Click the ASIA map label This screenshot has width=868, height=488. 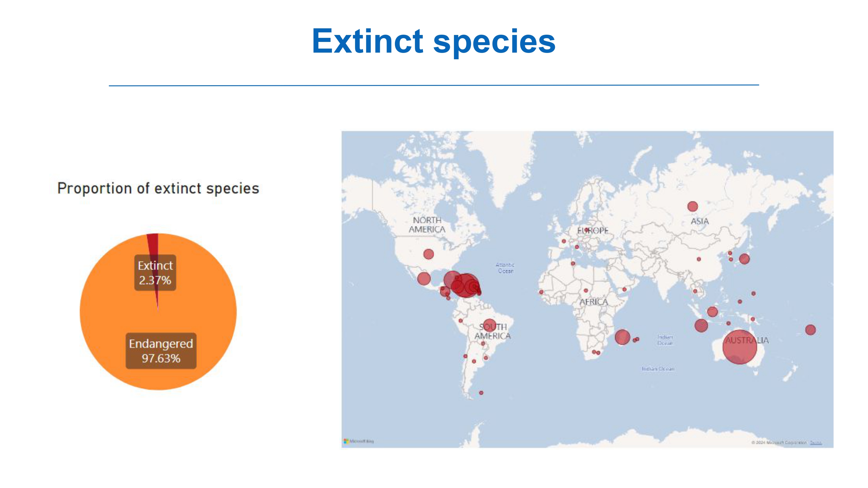click(x=700, y=221)
